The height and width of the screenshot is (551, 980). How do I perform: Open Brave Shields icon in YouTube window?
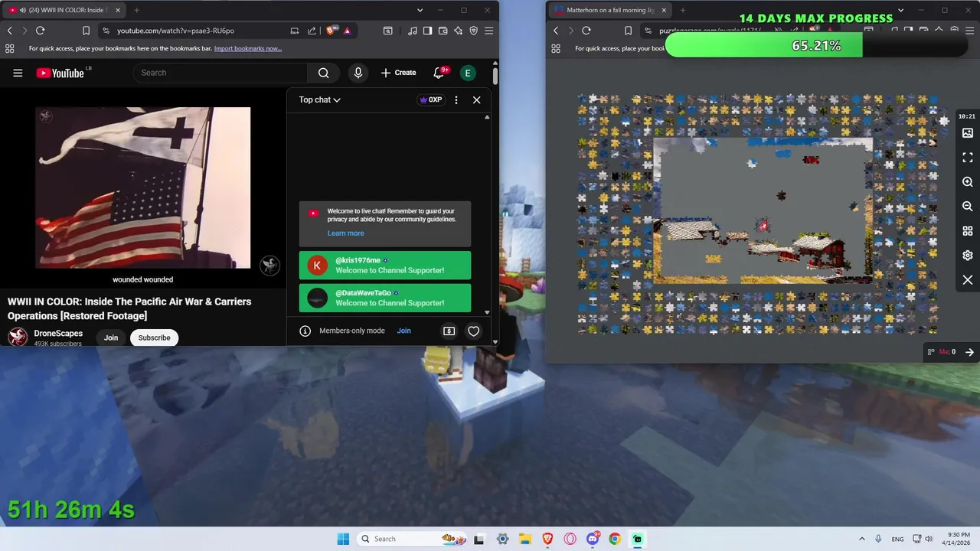click(x=331, y=31)
